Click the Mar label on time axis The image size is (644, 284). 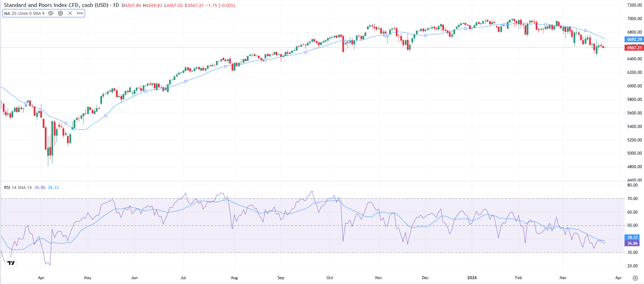[563, 278]
